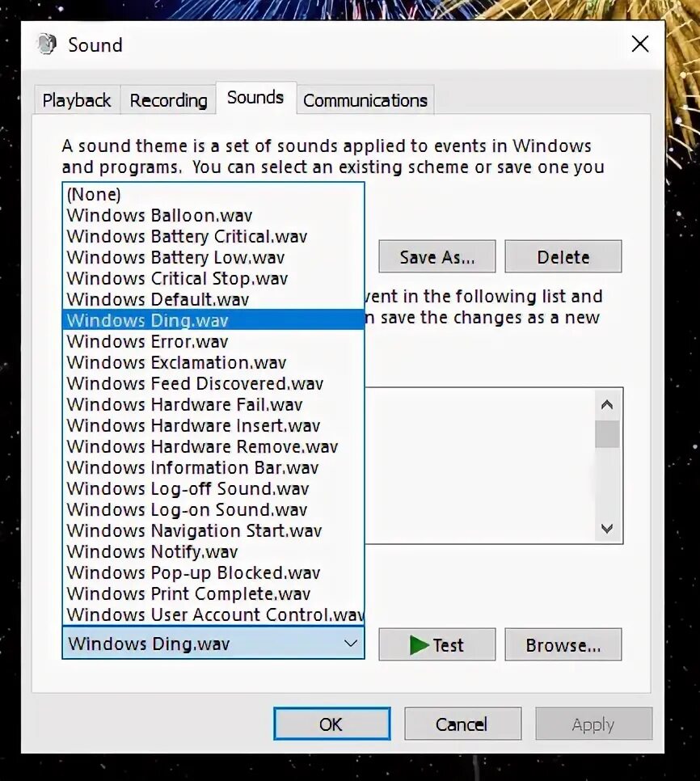The width and height of the screenshot is (700, 781).
Task: Select Windows Notify.wav from the list
Action: pyautogui.click(x=151, y=551)
